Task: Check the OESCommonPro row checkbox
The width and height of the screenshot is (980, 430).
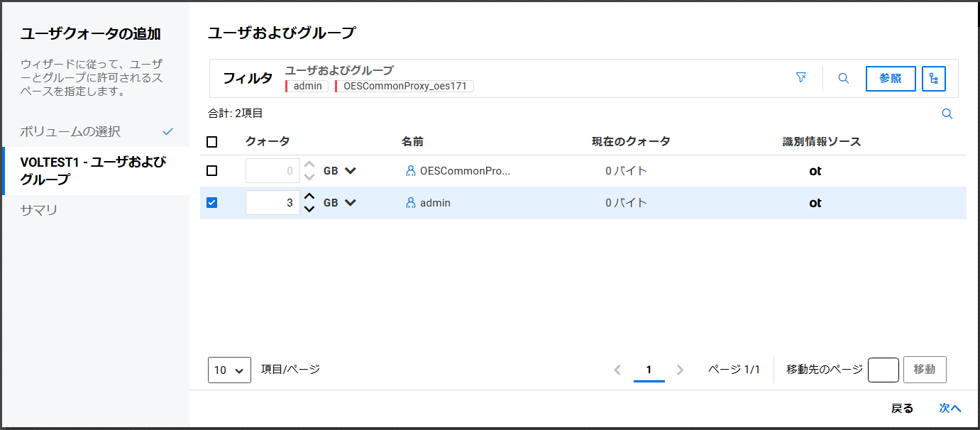Action: (212, 171)
